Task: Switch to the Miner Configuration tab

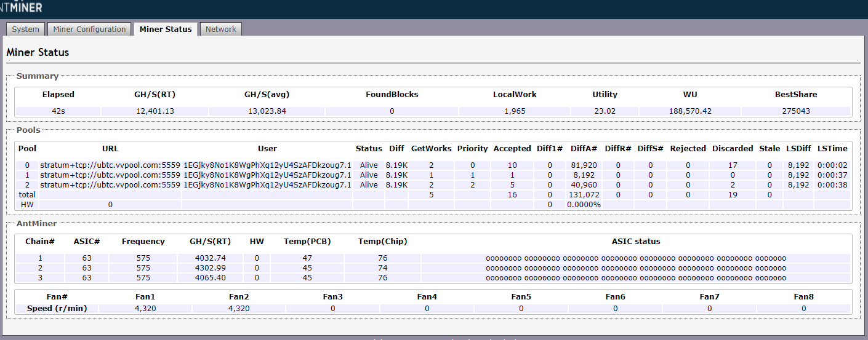Action: (x=89, y=29)
